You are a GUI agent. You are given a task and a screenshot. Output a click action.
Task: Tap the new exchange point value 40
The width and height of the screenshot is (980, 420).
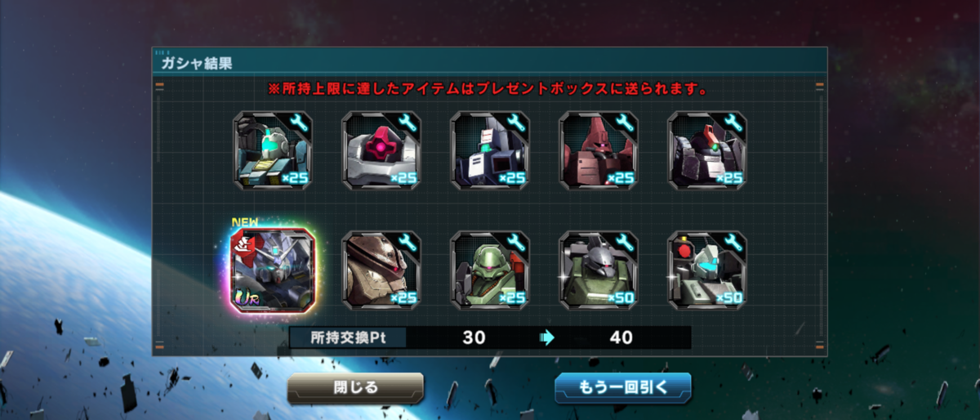click(x=621, y=337)
